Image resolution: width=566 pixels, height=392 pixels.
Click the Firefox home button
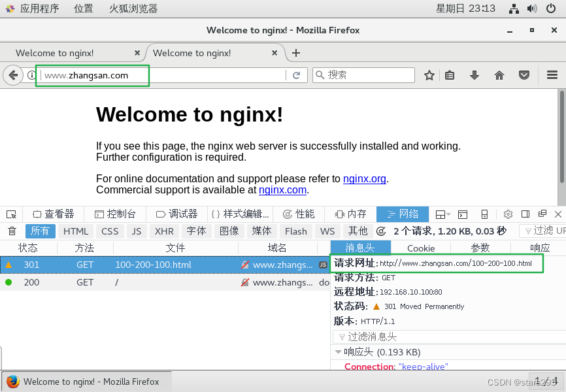click(x=499, y=74)
